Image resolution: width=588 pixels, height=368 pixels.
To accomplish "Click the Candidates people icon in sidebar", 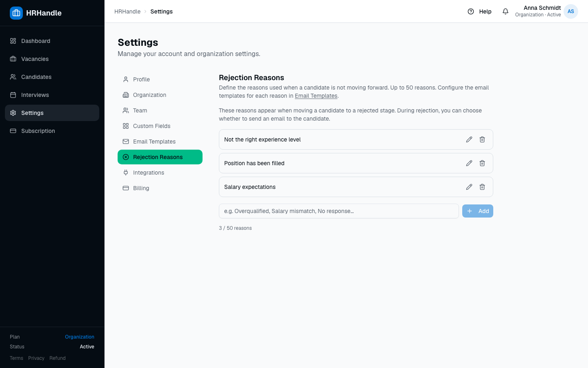I will 13,77.
